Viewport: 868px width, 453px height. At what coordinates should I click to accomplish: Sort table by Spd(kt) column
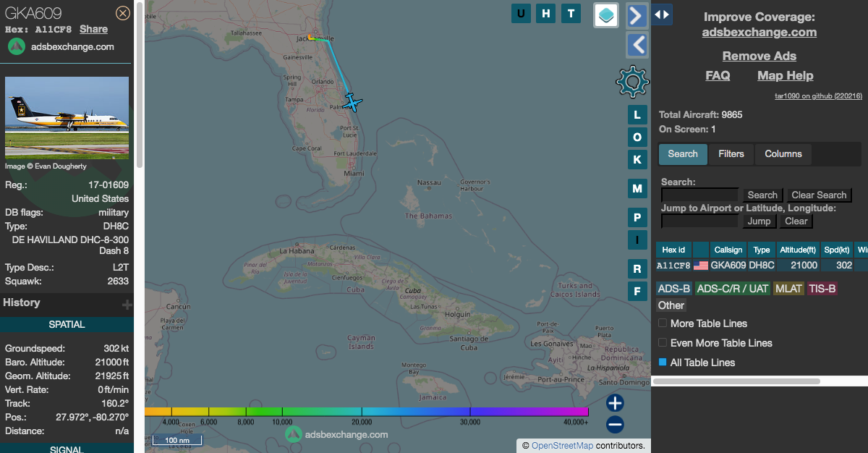[838, 250]
